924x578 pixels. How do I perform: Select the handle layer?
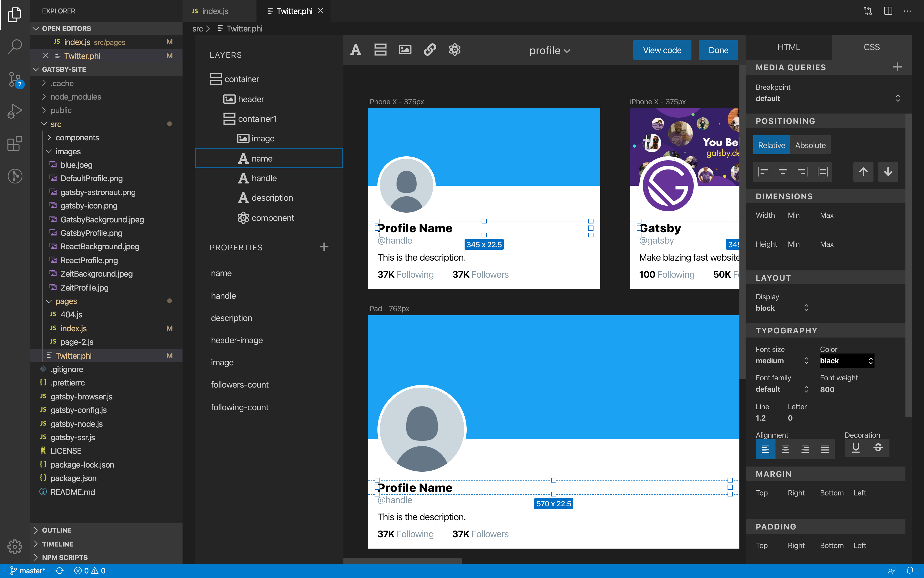click(x=269, y=178)
